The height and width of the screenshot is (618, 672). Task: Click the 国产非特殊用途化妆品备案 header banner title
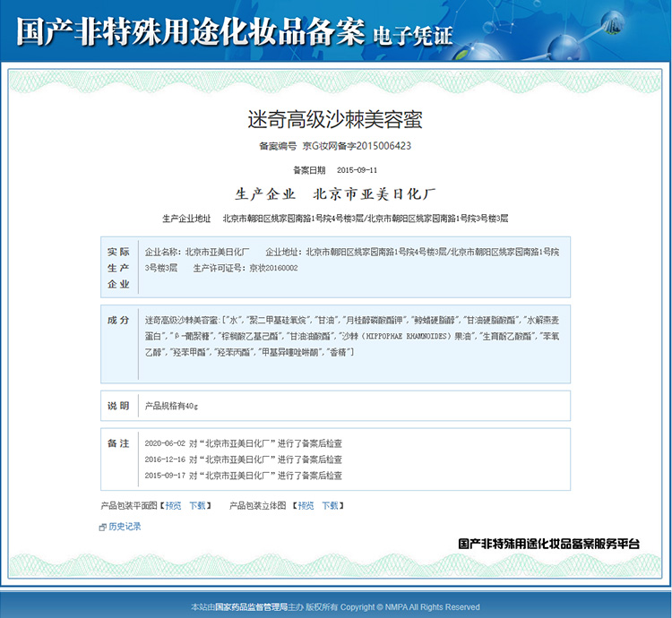(191, 31)
